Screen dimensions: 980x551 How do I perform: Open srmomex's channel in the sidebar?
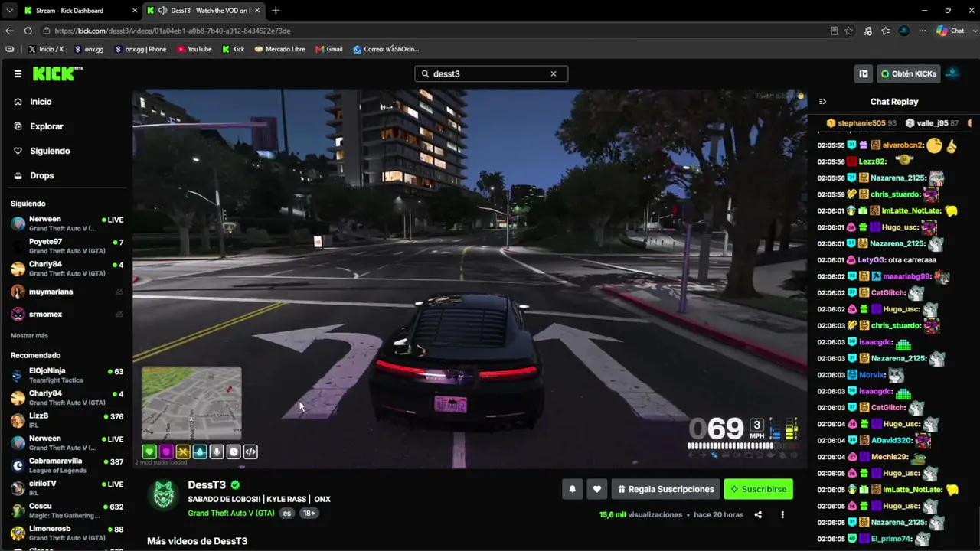67,315
